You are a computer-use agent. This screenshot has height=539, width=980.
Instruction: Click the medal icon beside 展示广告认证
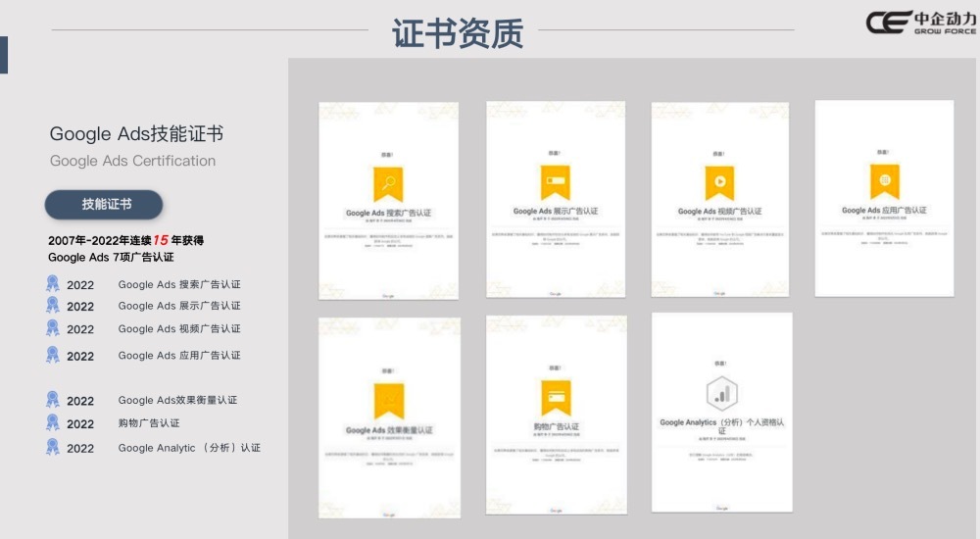(x=53, y=305)
